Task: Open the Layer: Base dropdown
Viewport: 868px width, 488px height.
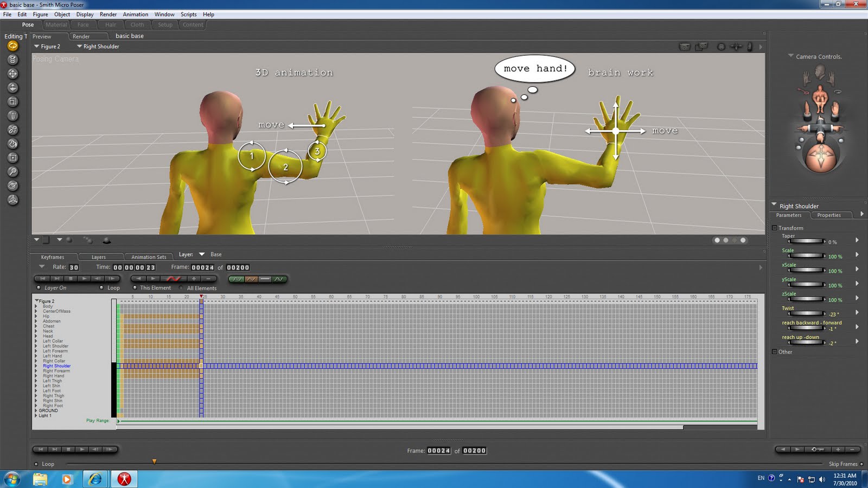Action: (202, 254)
